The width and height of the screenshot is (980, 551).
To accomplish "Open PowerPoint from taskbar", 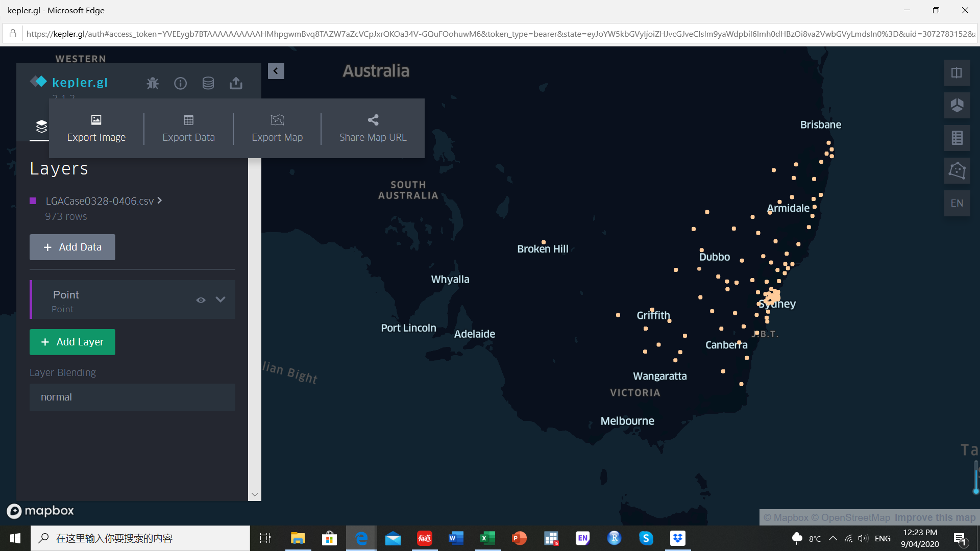I will 520,538.
